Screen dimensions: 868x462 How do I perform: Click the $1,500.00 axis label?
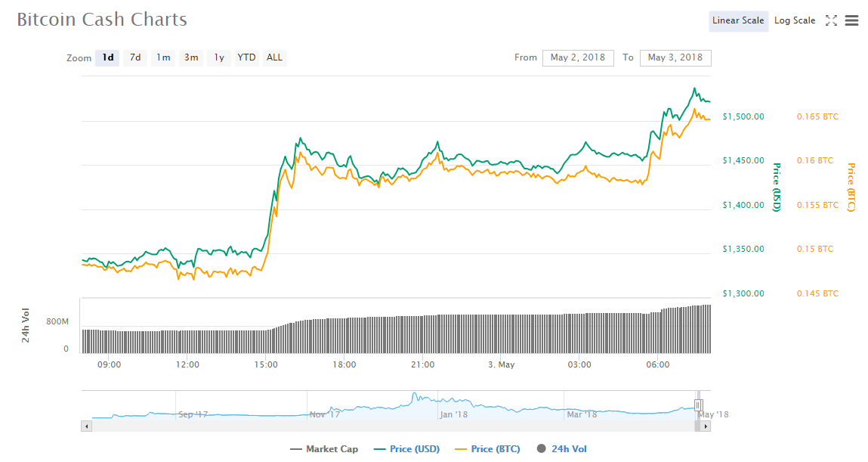click(x=743, y=117)
